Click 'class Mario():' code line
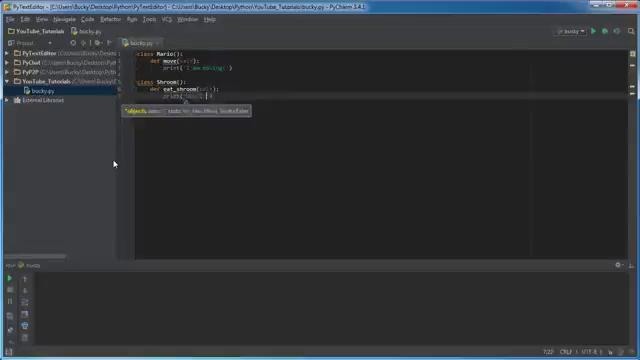The width and height of the screenshot is (640, 360). coord(160,54)
